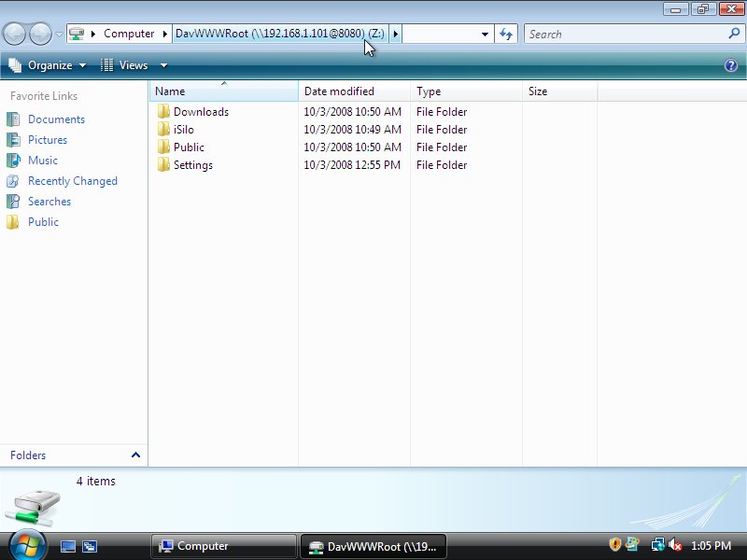This screenshot has height=560, width=747.
Task: Open Recently Changed favorite link
Action: 72,181
